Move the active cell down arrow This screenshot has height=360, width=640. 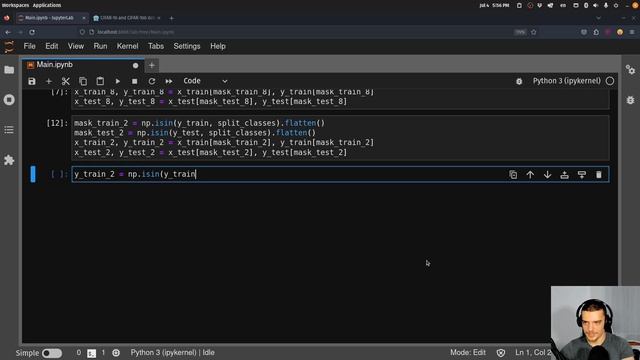pos(547,175)
